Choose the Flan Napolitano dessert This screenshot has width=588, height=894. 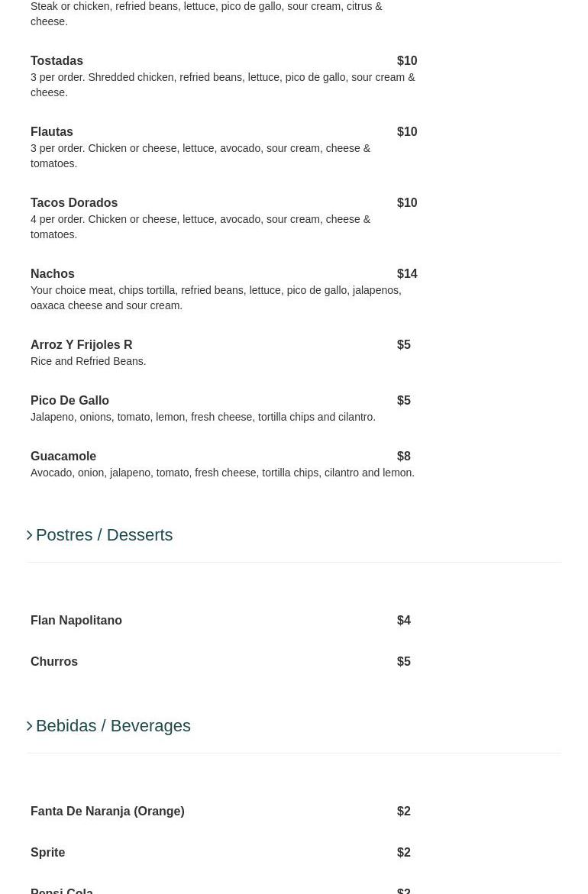click(76, 621)
